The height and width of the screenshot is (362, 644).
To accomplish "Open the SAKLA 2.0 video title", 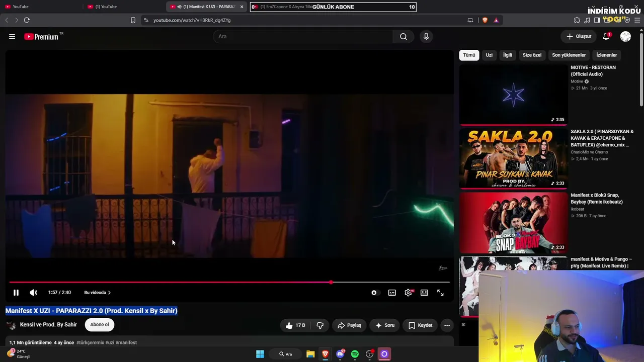I will (602, 138).
